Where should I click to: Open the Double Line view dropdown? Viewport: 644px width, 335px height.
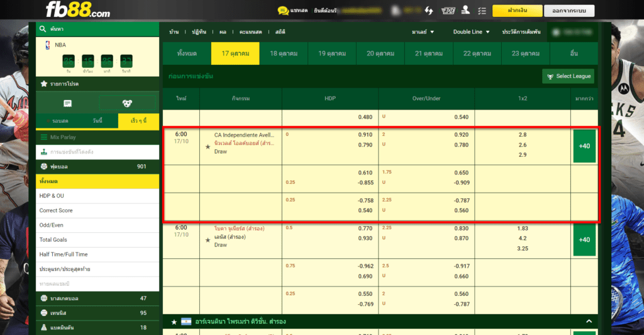tap(471, 31)
